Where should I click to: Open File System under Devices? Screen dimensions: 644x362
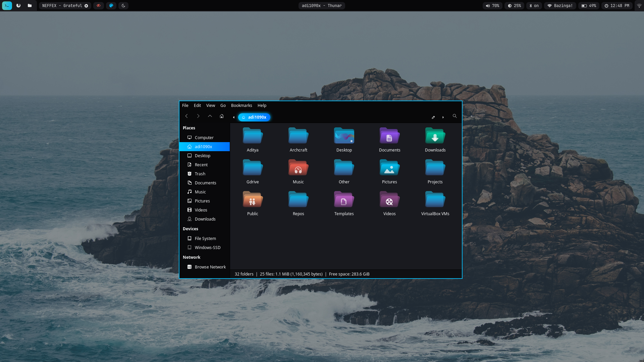[x=205, y=239]
